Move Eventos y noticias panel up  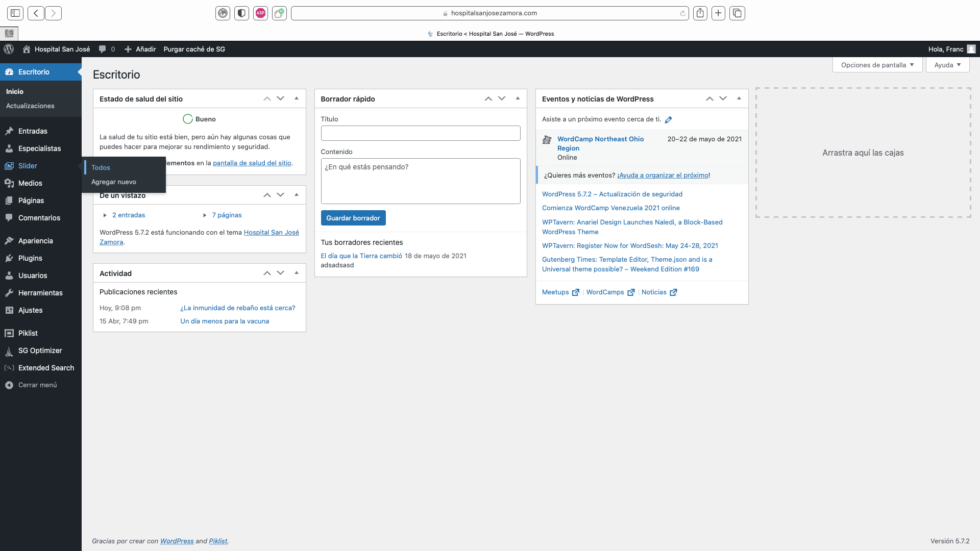click(709, 98)
